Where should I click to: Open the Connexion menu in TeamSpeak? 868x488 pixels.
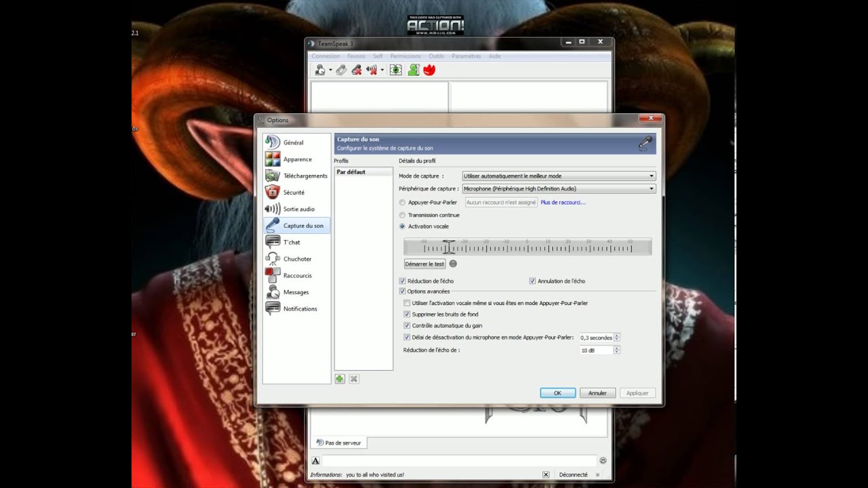[x=325, y=56]
